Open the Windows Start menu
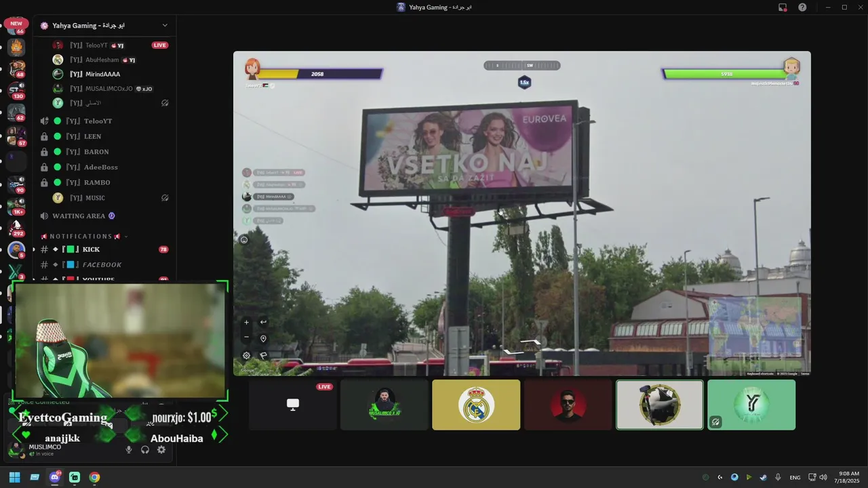Screen dimensions: 868x488 (x=14, y=477)
